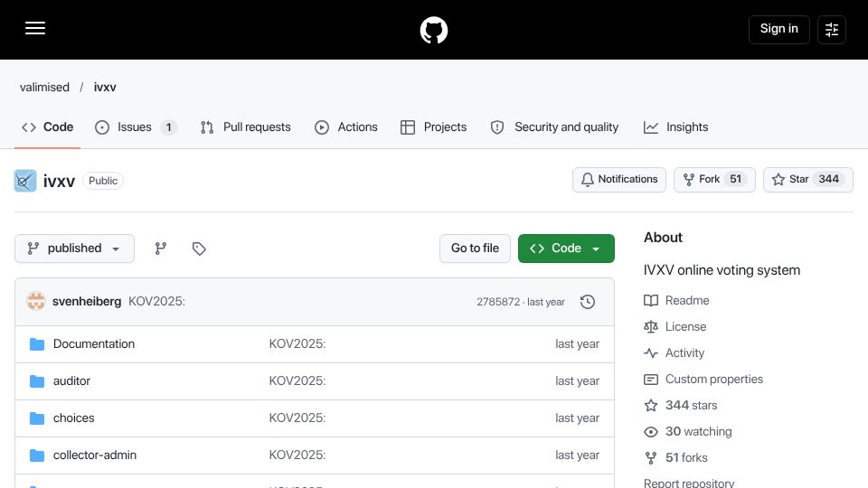Click the eye icon beside 30 watching

click(x=651, y=432)
